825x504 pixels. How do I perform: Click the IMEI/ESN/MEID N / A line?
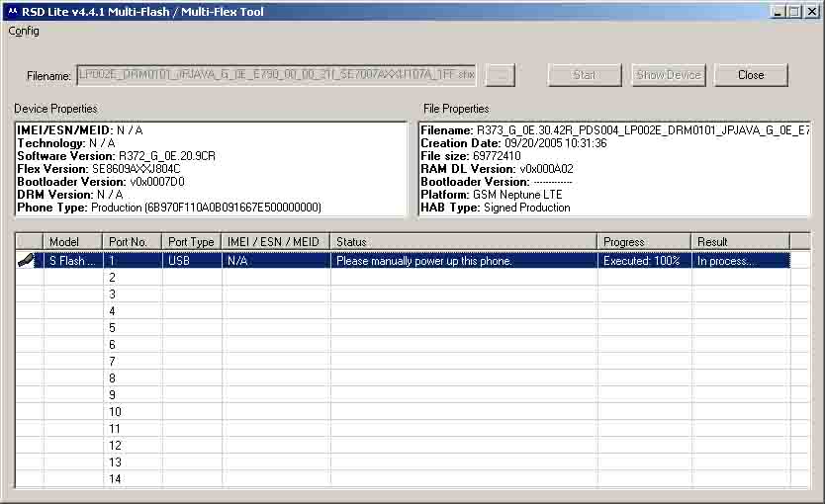click(x=80, y=130)
